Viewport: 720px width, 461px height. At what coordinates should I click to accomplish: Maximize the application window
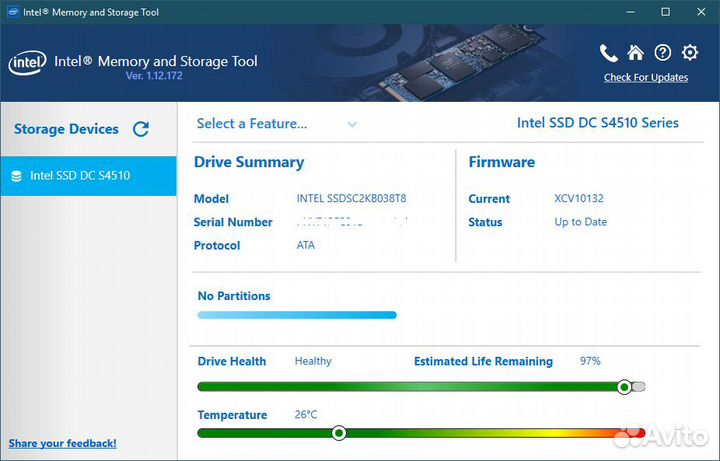point(665,12)
